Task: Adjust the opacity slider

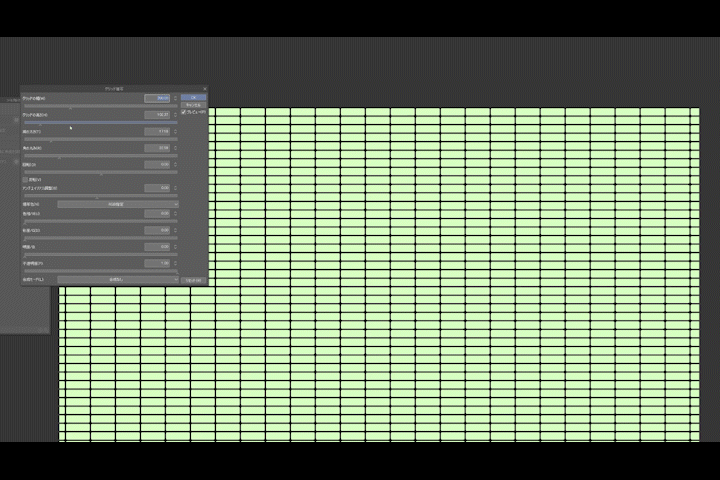Action: (101, 271)
